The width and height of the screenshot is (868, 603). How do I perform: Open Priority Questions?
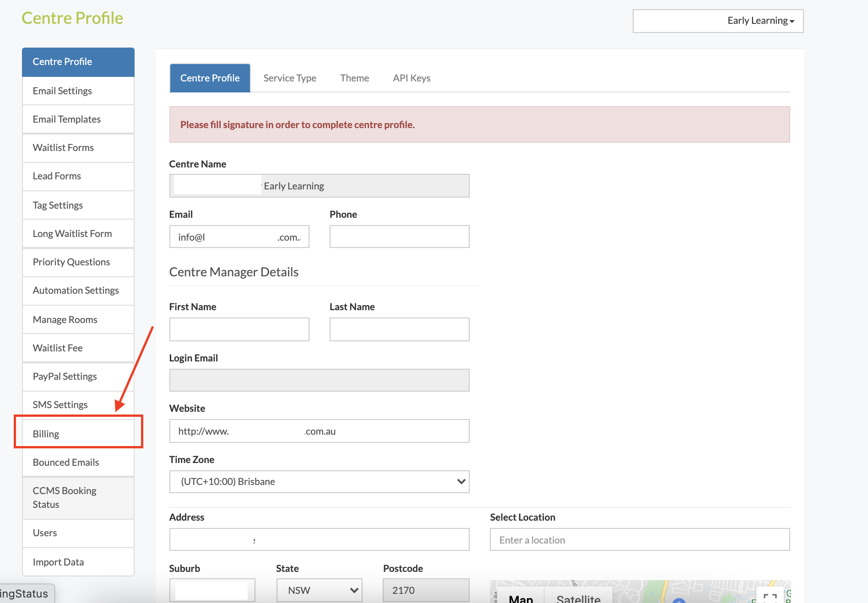[x=78, y=262]
